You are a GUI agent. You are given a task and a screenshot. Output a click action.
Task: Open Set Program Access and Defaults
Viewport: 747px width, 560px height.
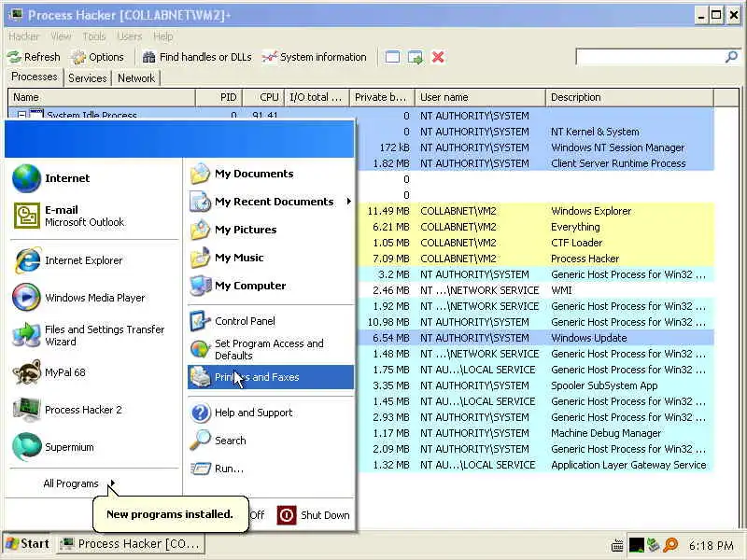(258, 349)
